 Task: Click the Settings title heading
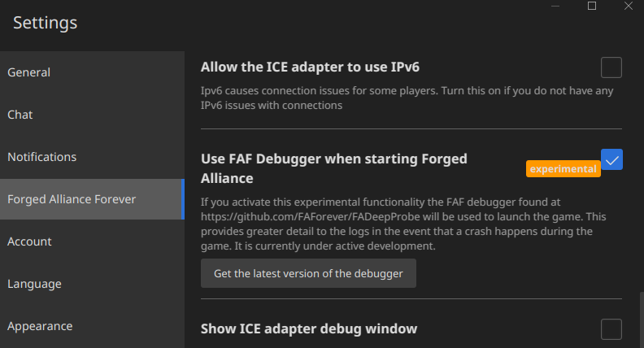point(46,23)
